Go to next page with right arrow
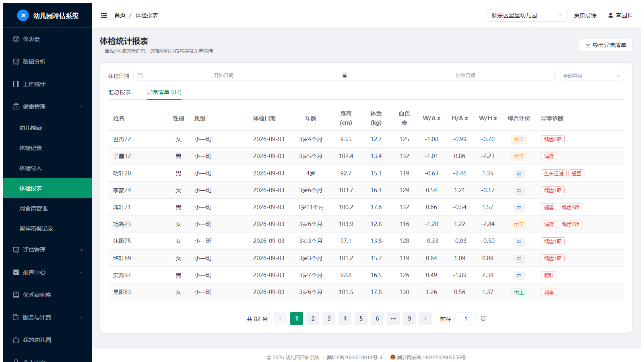The image size is (644, 362). (425, 319)
